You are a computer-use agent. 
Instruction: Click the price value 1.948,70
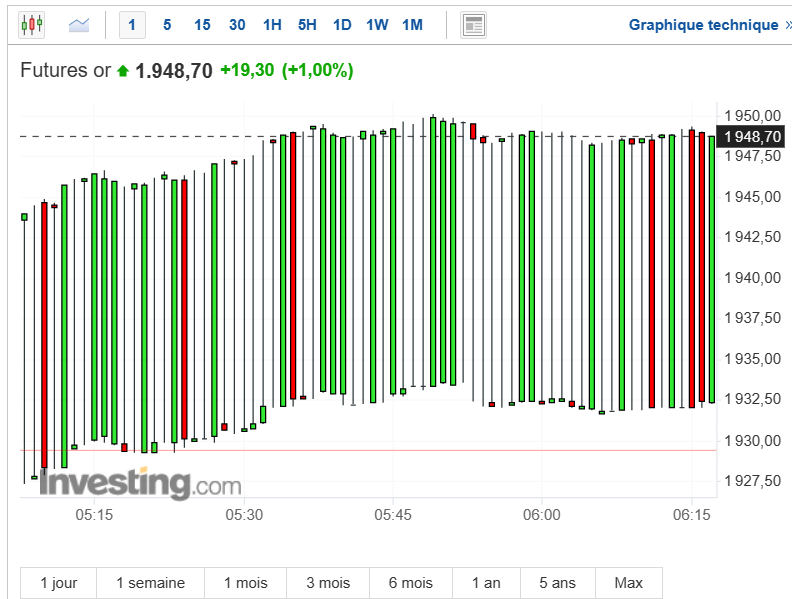coord(174,71)
